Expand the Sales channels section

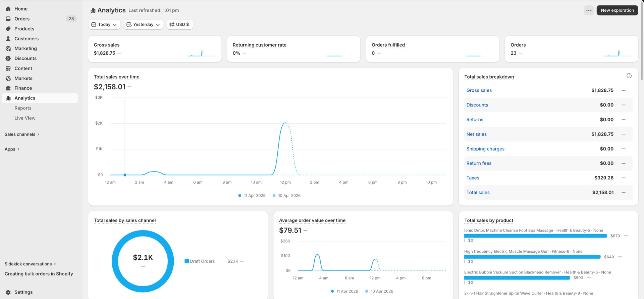click(x=22, y=134)
